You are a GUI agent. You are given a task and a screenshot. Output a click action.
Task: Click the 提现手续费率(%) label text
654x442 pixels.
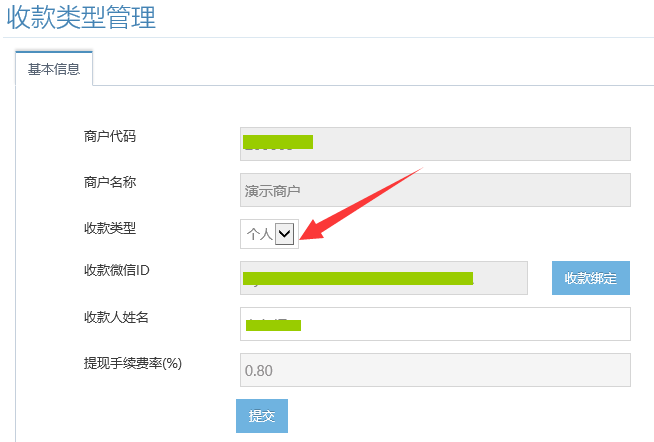(133, 363)
